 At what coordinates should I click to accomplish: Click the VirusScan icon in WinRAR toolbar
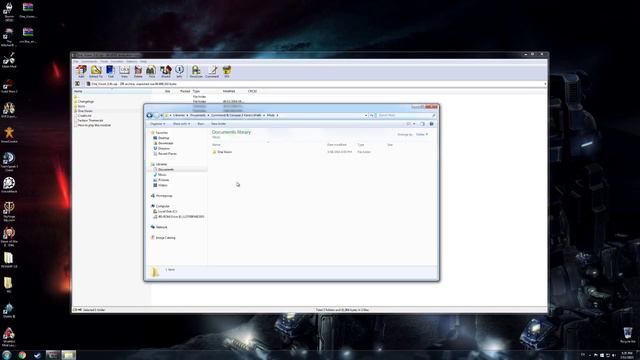pos(196,71)
